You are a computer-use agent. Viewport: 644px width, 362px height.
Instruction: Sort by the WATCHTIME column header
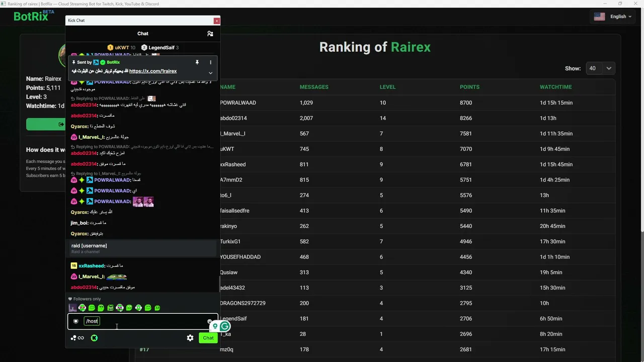pyautogui.click(x=556, y=87)
